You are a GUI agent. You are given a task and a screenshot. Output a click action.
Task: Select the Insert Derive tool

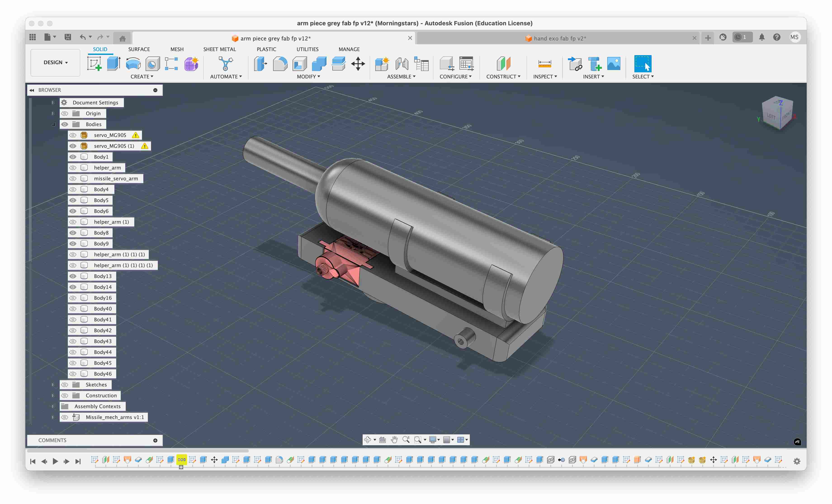pos(575,64)
